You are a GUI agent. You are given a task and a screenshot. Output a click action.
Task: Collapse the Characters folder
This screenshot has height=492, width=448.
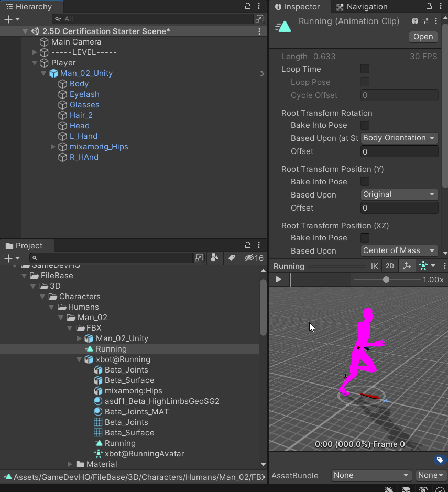[42, 297]
